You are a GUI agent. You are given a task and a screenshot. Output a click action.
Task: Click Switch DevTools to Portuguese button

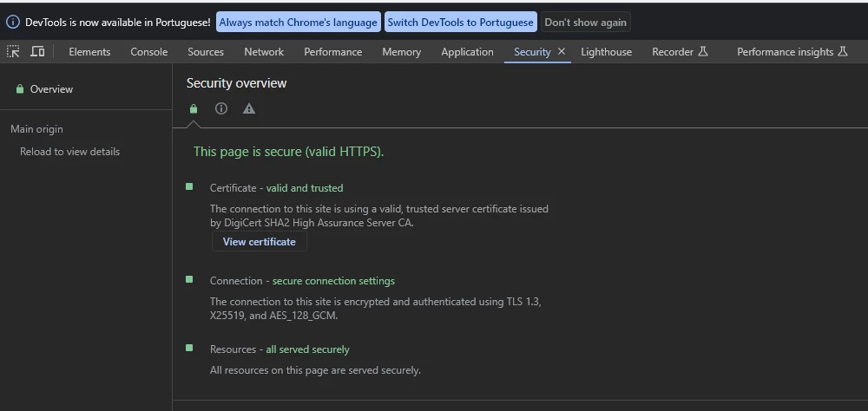pos(461,23)
